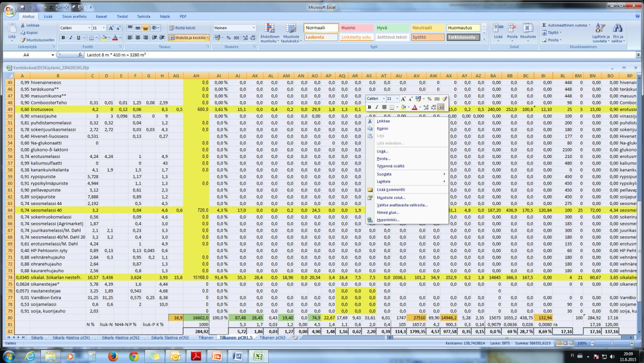The height and width of the screenshot is (363, 644).
Task: Open Automaattinen summa dropdown arrow
Action: [590, 25]
